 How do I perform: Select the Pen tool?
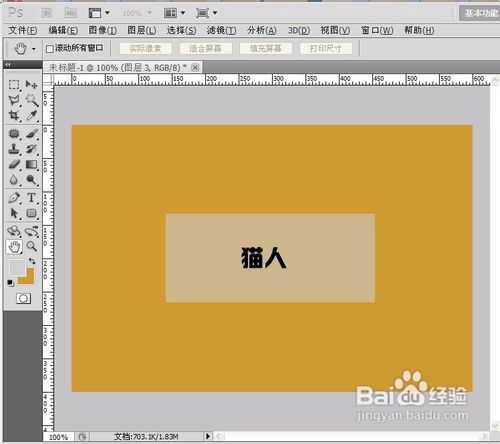click(14, 198)
